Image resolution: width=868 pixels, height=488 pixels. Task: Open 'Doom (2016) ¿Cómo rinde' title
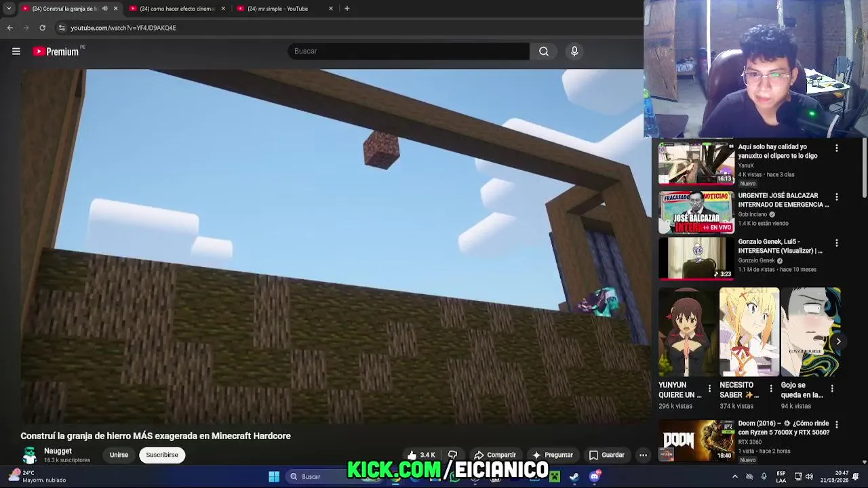coord(783,428)
